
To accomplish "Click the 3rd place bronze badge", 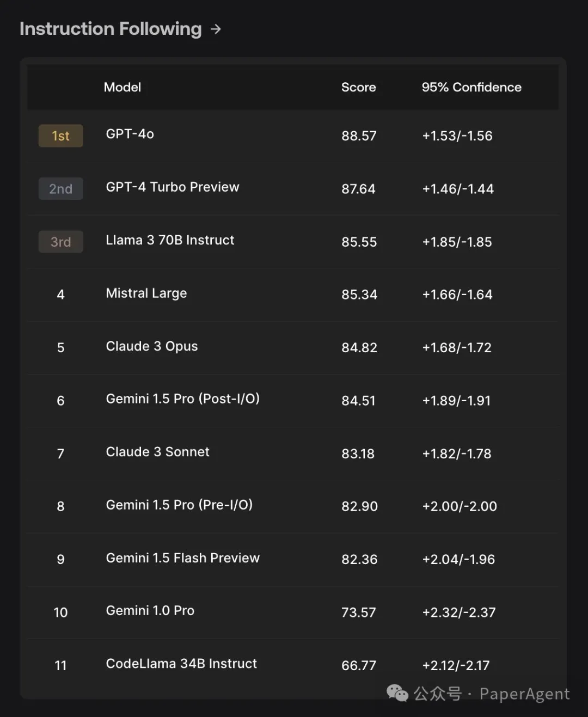I will (x=61, y=242).
